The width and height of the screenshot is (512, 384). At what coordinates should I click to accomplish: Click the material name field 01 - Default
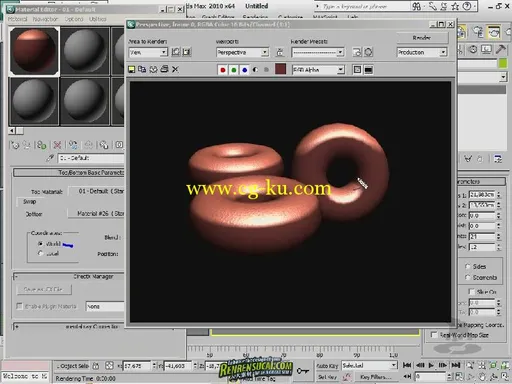pos(91,158)
